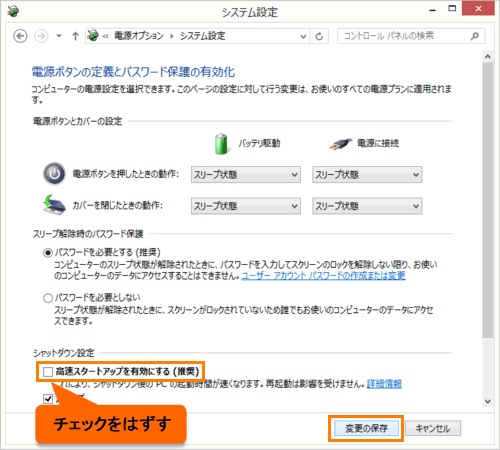
Task: Open ユーザー アカウント パスワードの作成または変更 link
Action: (x=323, y=276)
